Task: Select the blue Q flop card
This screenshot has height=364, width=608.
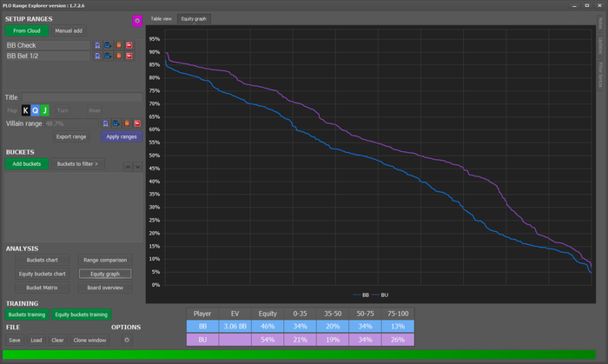Action: 36,110
